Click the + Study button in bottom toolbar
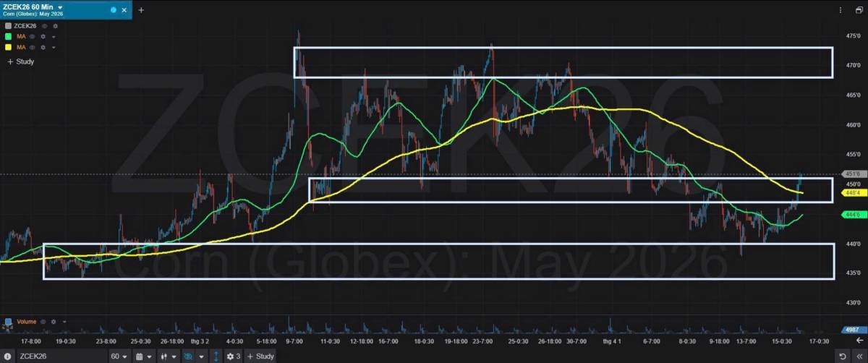868x363 pixels. pos(261,356)
